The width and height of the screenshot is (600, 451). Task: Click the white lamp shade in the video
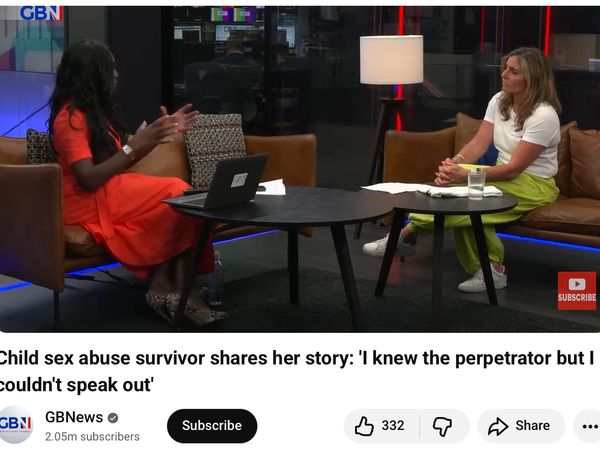point(391,60)
